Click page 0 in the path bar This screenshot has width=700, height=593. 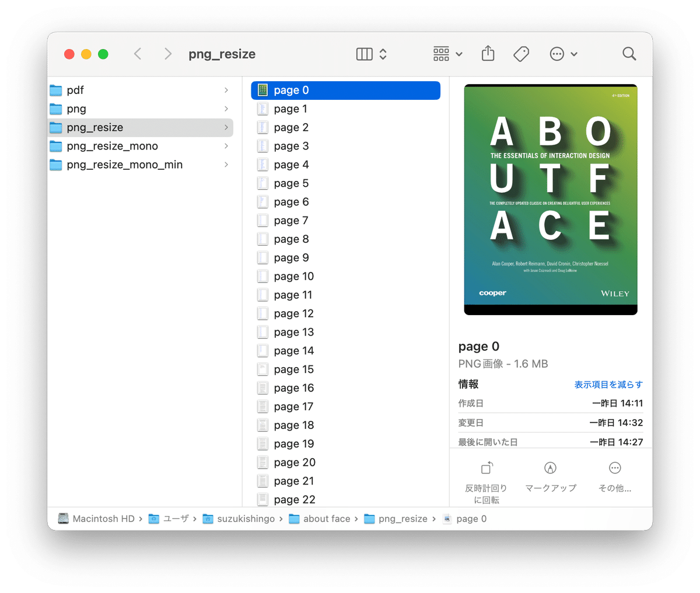pos(464,519)
